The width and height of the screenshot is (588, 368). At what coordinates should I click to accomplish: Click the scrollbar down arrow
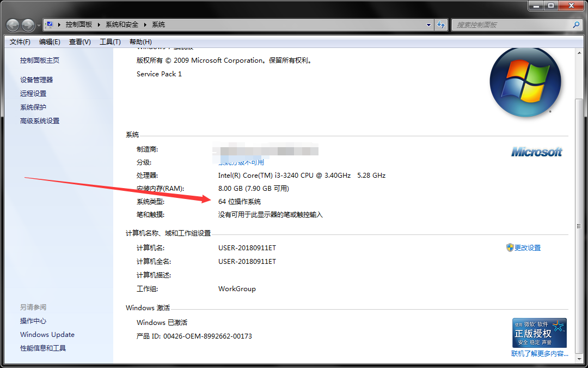coord(579,358)
